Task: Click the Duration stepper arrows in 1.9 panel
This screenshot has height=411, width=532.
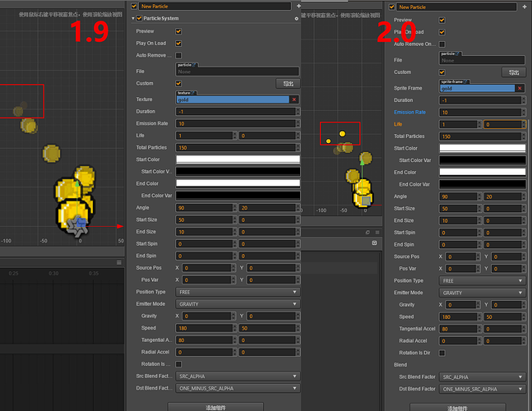Action: tap(298, 112)
